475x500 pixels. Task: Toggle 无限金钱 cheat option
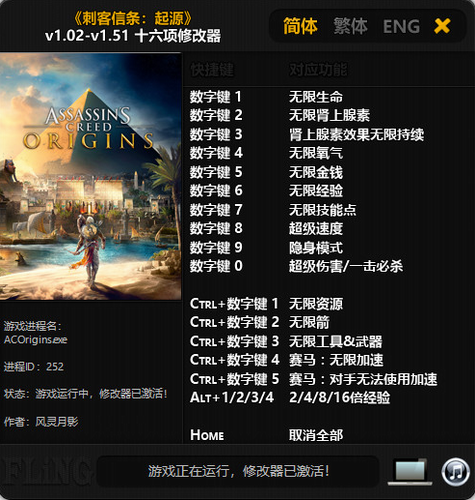tap(316, 172)
